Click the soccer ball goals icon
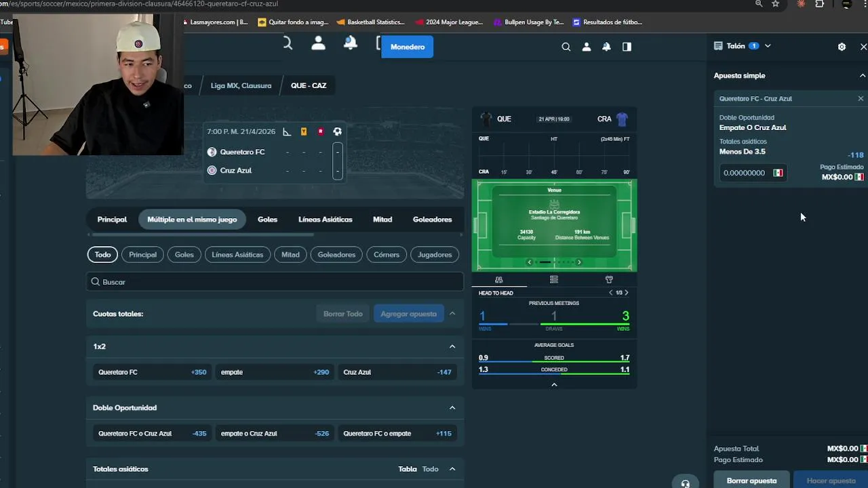Screen dimensions: 868x488 coord(337,131)
